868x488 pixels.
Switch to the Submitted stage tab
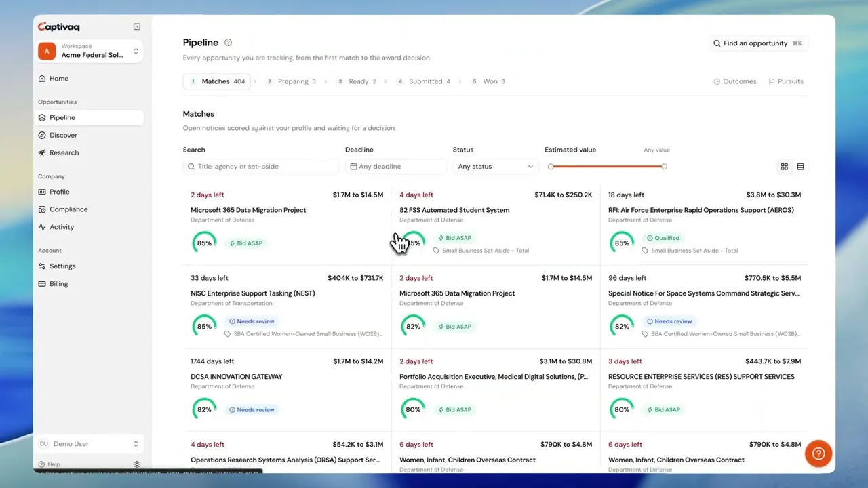pos(424,81)
